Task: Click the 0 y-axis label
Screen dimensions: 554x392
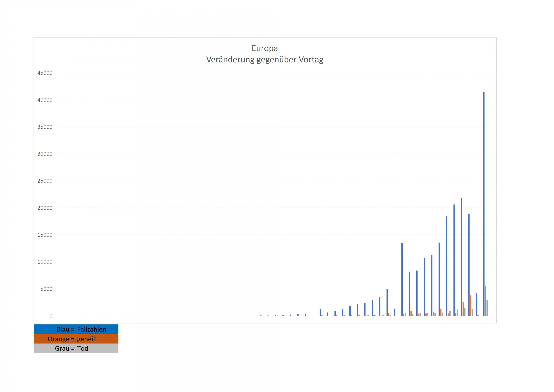Action: click(51, 316)
